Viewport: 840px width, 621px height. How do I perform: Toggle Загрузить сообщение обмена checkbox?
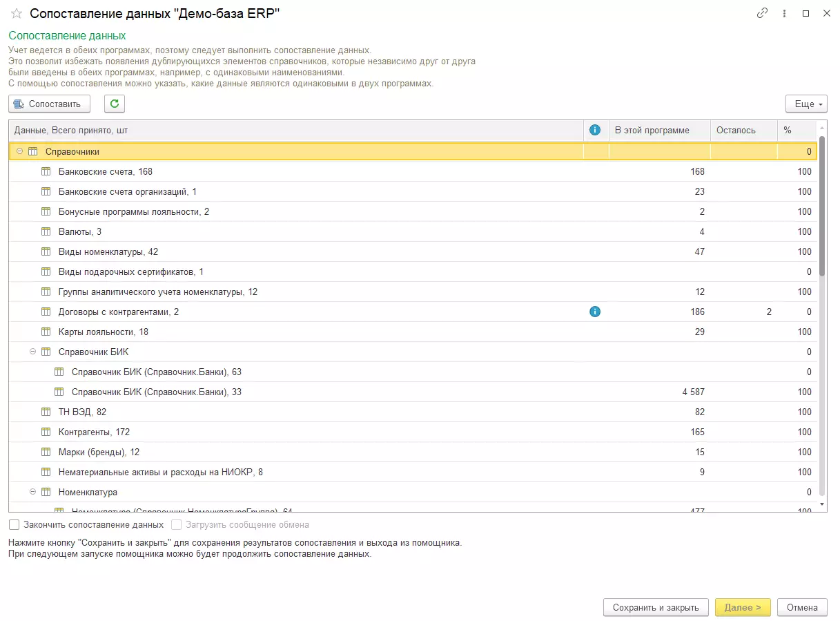click(176, 524)
